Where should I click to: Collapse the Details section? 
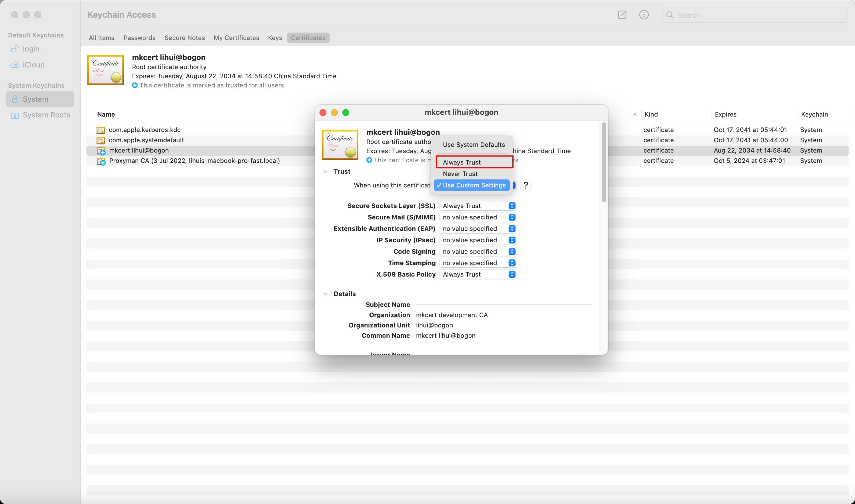(x=325, y=294)
